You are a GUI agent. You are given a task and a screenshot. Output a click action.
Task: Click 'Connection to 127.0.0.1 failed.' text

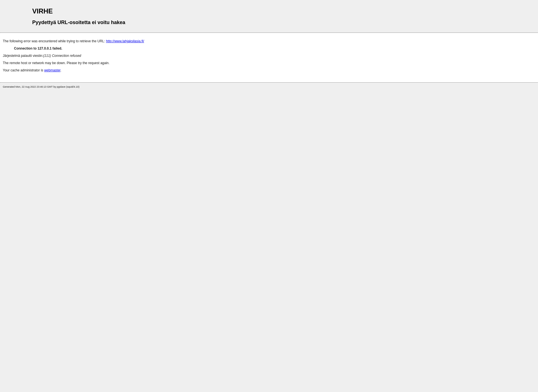(x=38, y=48)
